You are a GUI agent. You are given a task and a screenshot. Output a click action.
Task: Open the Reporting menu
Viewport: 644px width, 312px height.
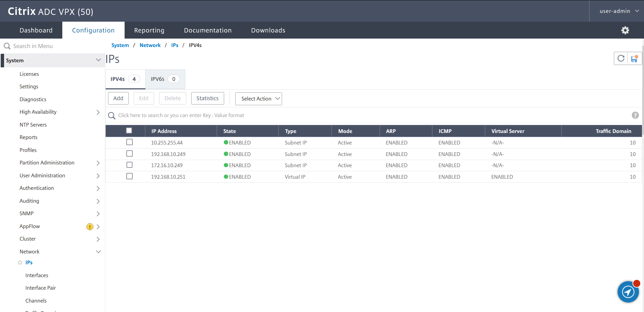149,30
